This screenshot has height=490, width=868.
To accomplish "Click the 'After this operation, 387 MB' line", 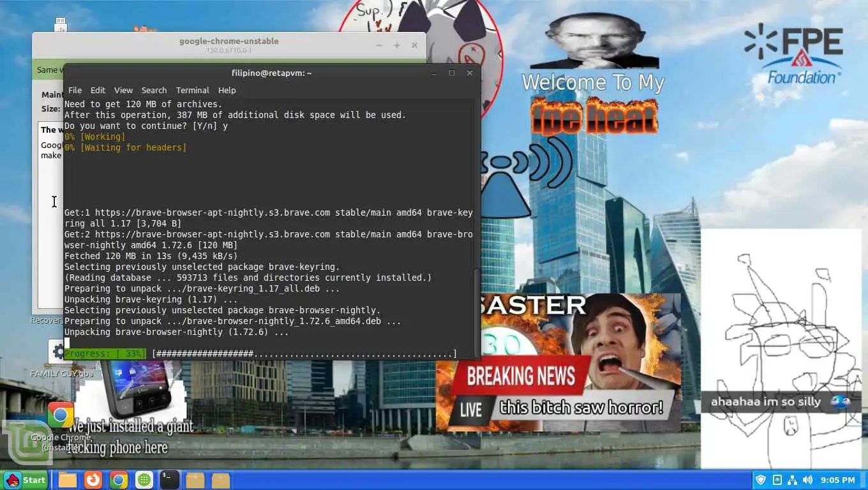I will click(x=236, y=115).
